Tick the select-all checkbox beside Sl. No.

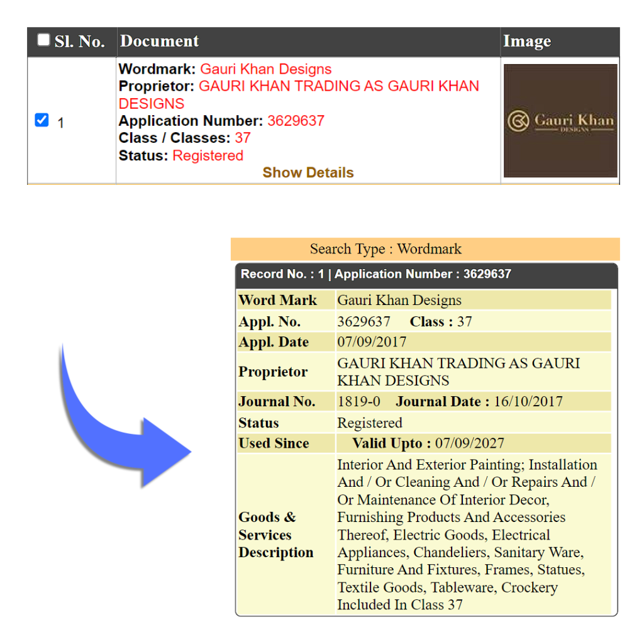point(43,40)
